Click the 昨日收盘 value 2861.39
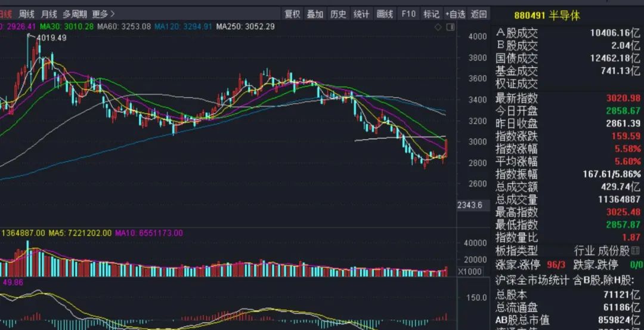 tap(624, 124)
